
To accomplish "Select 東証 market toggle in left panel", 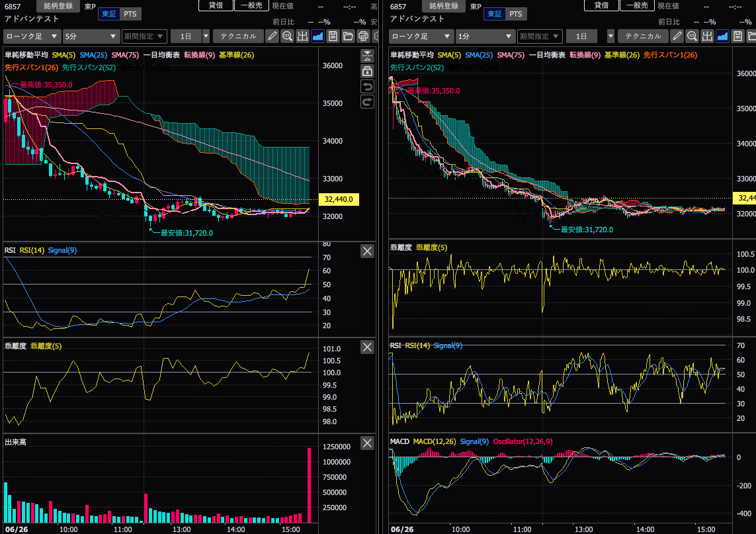I will click(x=109, y=14).
